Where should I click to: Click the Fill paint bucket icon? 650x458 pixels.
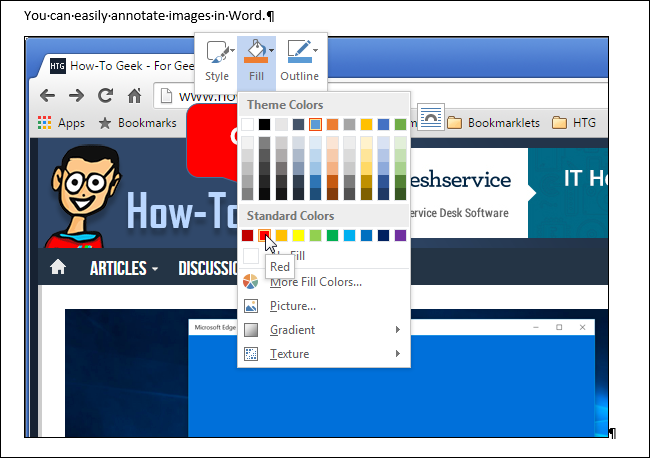255,51
